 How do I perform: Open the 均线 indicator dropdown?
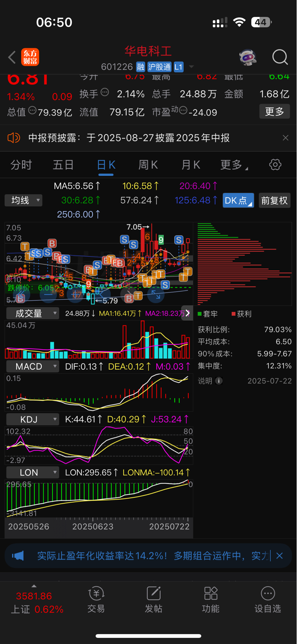click(24, 200)
